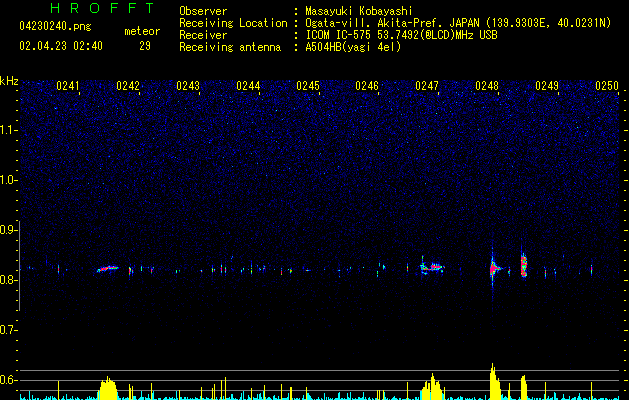Click the yellow power peak below 0247
This screenshot has height=400, width=629.
(x=432, y=386)
